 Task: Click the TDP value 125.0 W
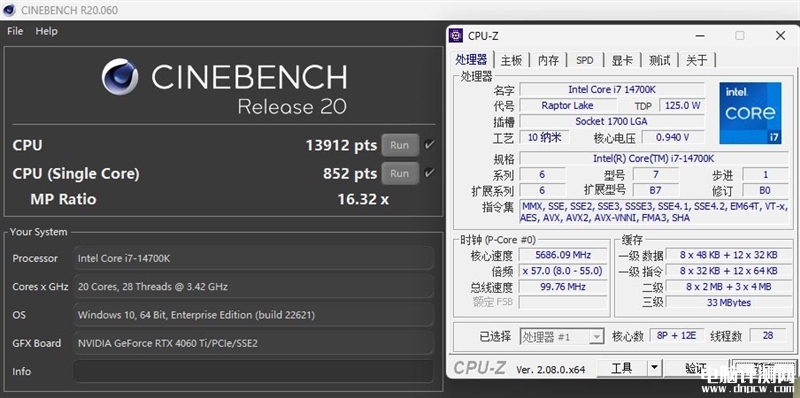[682, 106]
